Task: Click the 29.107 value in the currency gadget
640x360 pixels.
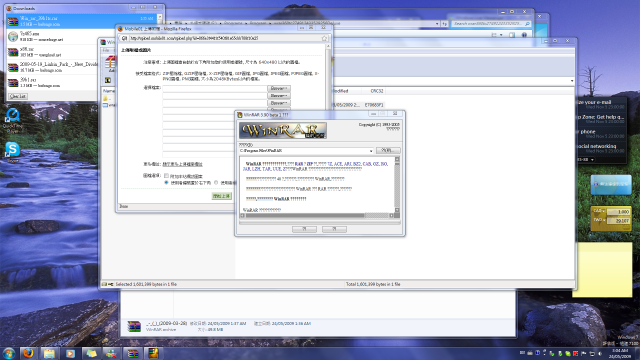Action: pos(618,220)
